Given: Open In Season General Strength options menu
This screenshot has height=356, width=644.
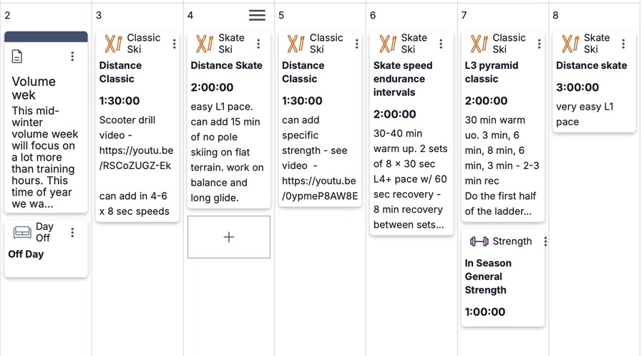Looking at the screenshot, I should (545, 241).
